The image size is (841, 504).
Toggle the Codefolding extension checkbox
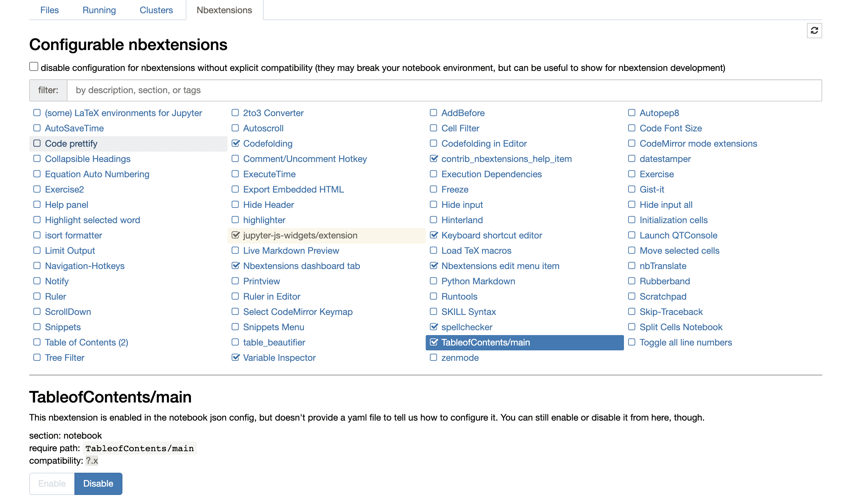(235, 144)
